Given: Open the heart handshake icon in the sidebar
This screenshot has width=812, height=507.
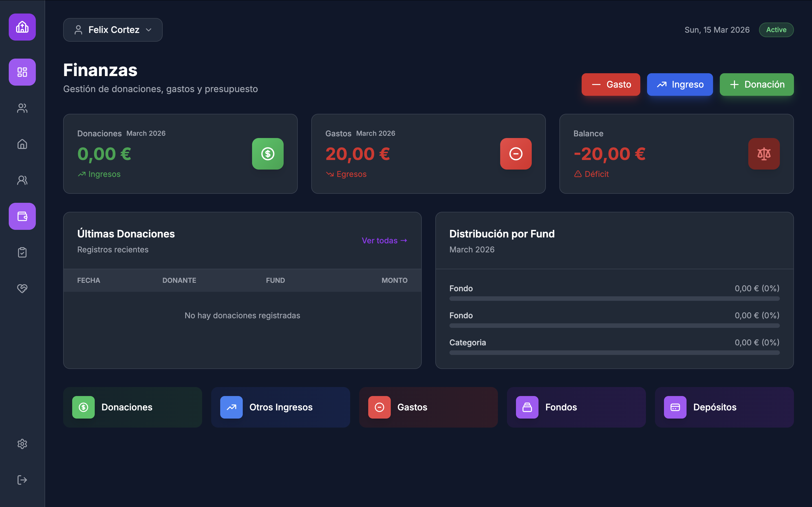Looking at the screenshot, I should [22, 288].
